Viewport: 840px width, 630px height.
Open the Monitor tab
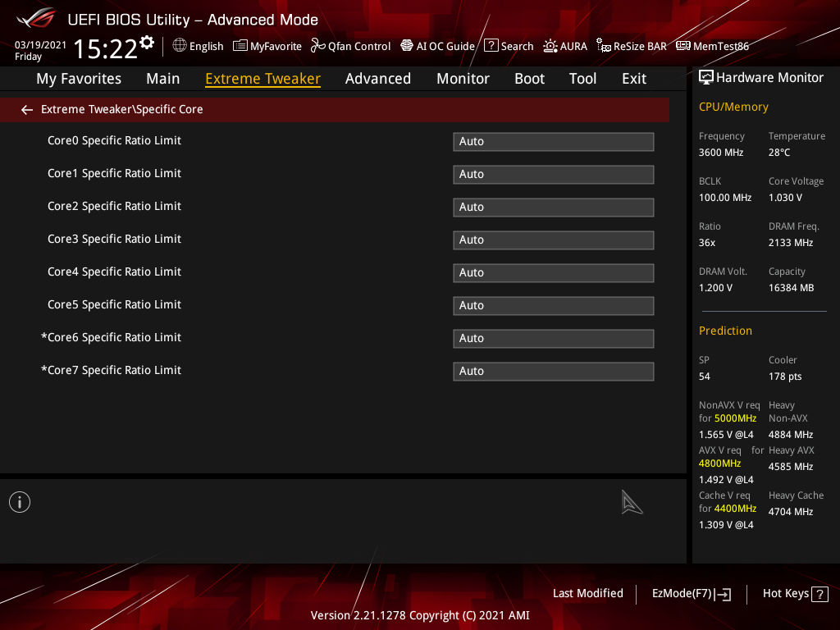[x=463, y=79]
